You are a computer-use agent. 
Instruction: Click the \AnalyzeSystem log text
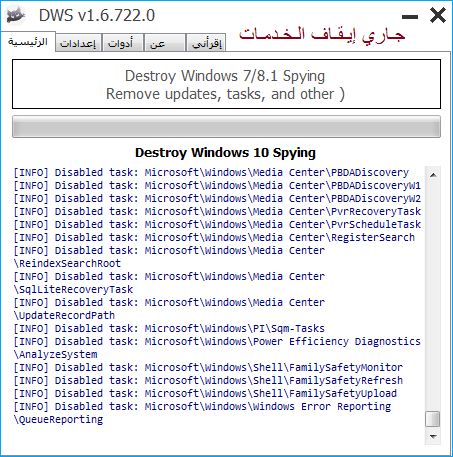click(x=55, y=355)
